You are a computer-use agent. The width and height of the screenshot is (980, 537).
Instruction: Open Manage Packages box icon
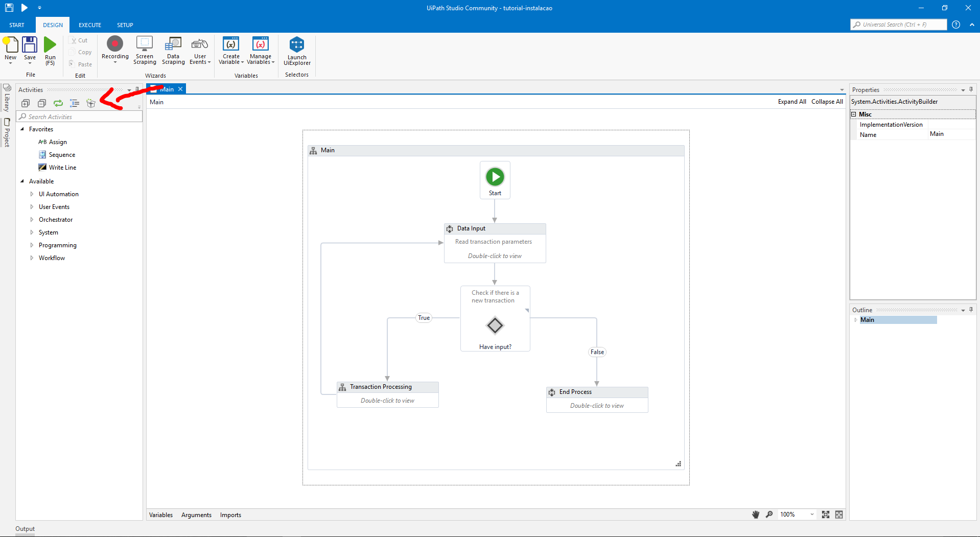(91, 103)
